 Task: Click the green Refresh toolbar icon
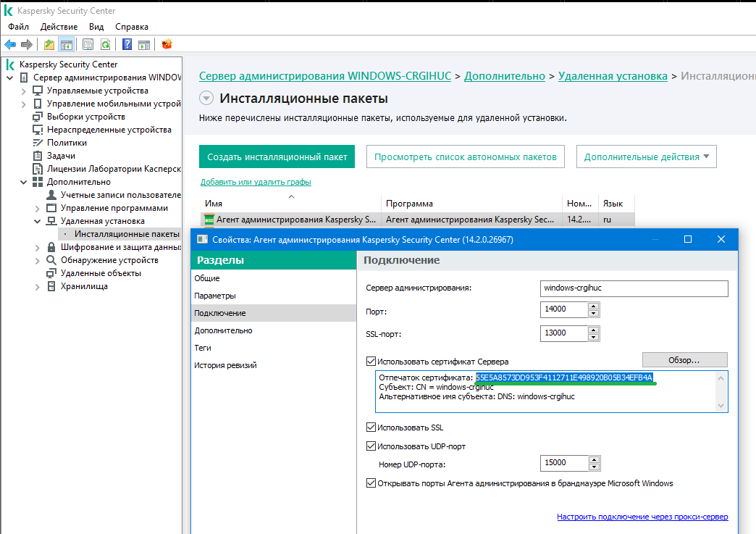coord(105,45)
